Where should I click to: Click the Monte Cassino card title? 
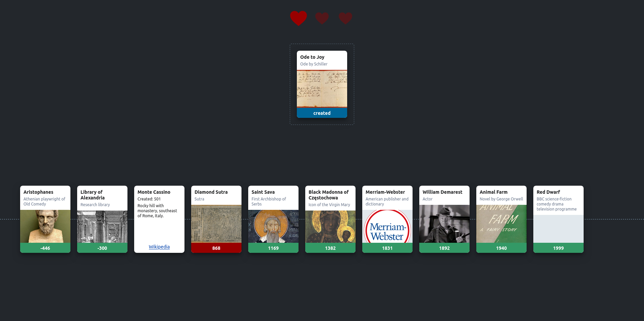pos(154,192)
